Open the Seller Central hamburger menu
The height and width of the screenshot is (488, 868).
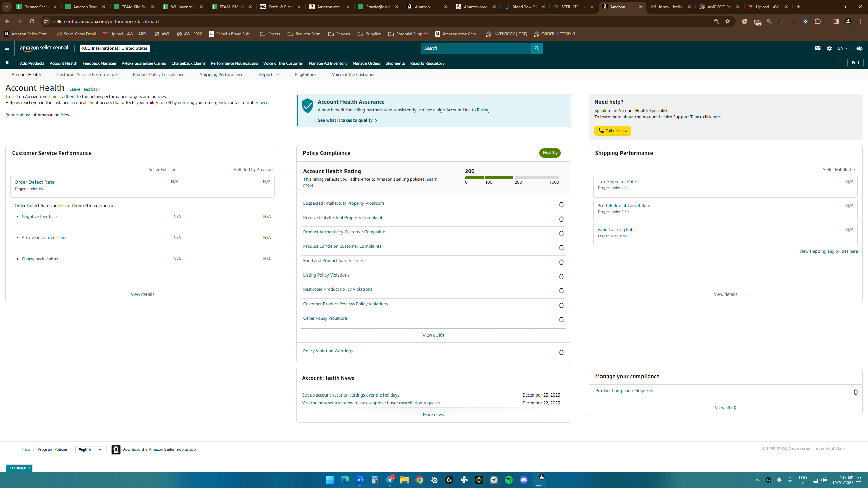(7, 48)
